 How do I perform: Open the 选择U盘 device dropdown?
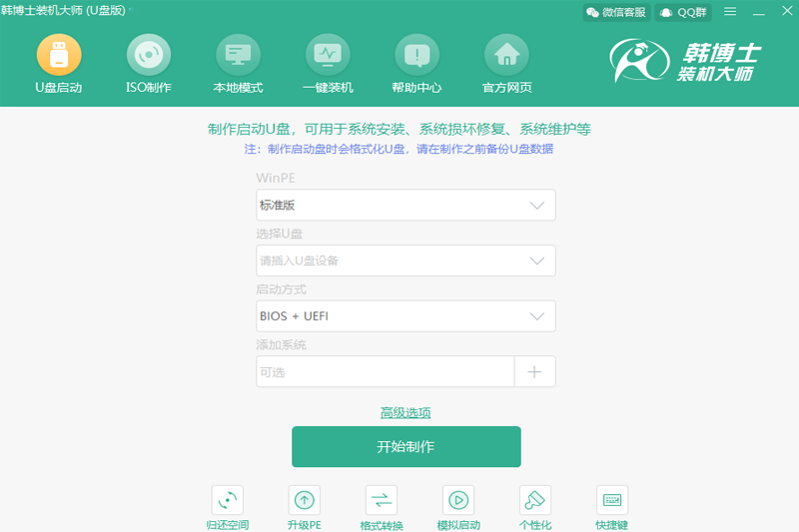click(405, 261)
